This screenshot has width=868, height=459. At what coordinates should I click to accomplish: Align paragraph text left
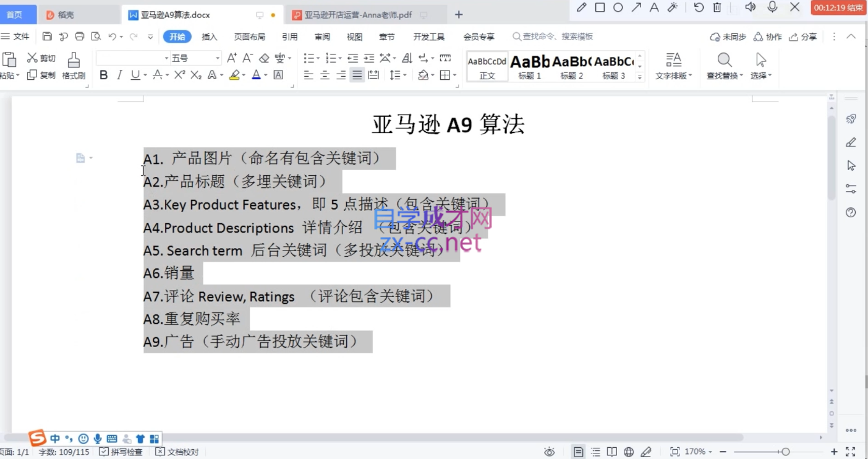[308, 75]
